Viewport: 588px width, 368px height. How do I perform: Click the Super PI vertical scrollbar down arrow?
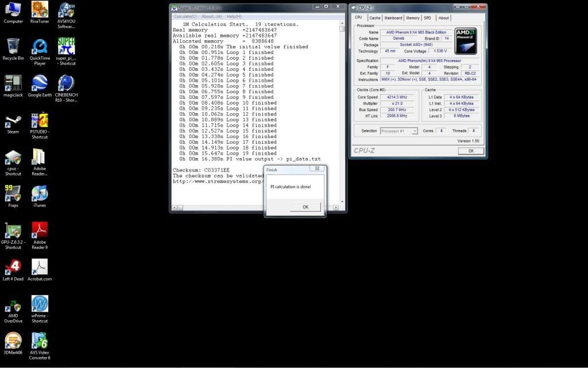(342, 202)
